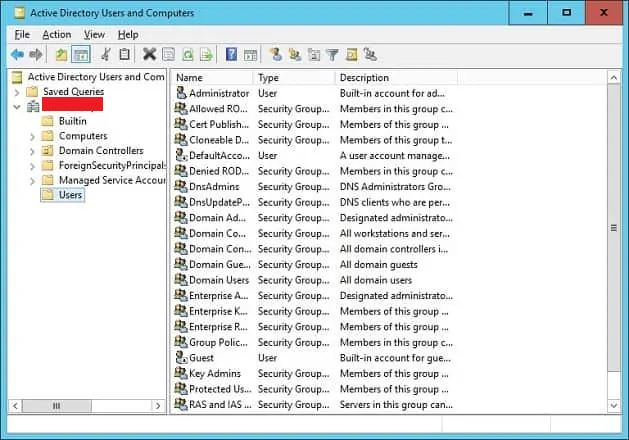The height and width of the screenshot is (440, 629).
Task: Create new organizational unit toolbar icon
Action: [314, 55]
